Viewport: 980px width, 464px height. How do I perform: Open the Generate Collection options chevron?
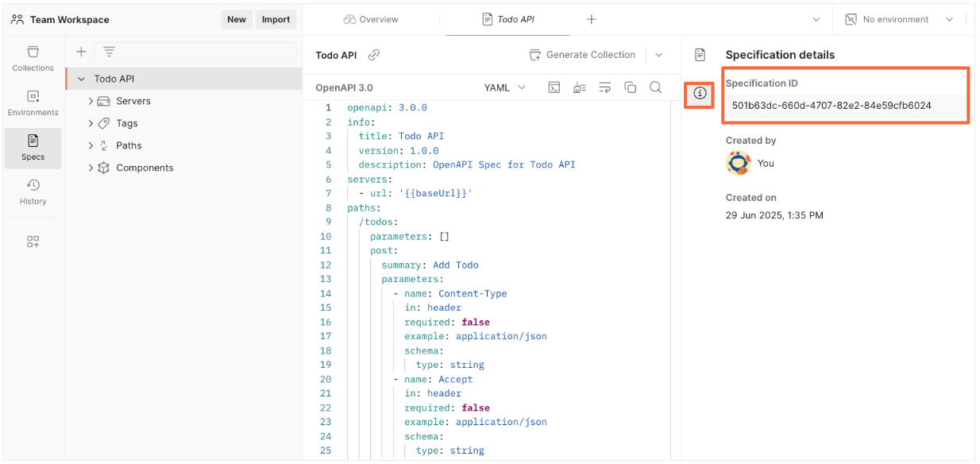658,55
